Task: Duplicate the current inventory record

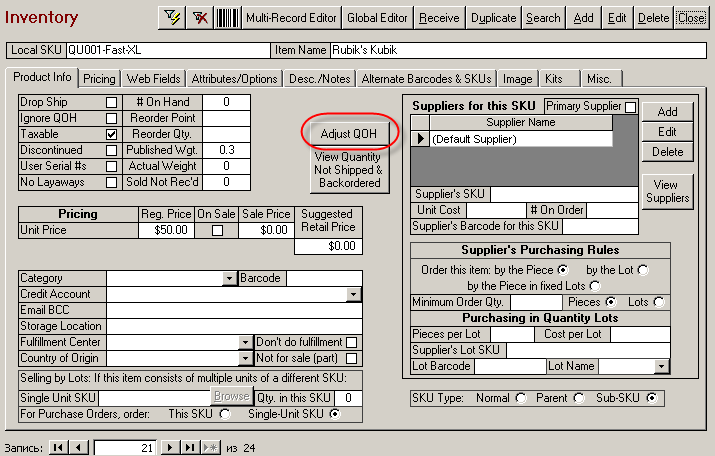Action: coord(493,18)
